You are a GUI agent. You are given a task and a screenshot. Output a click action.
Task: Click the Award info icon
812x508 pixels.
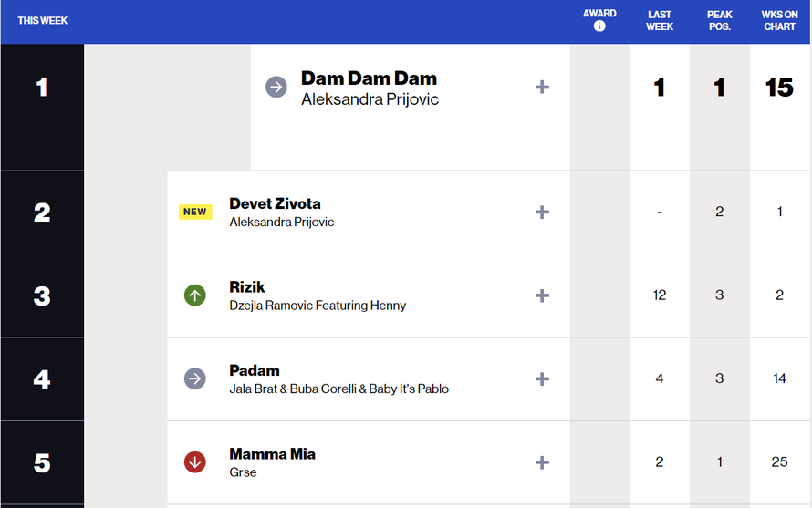point(599,26)
